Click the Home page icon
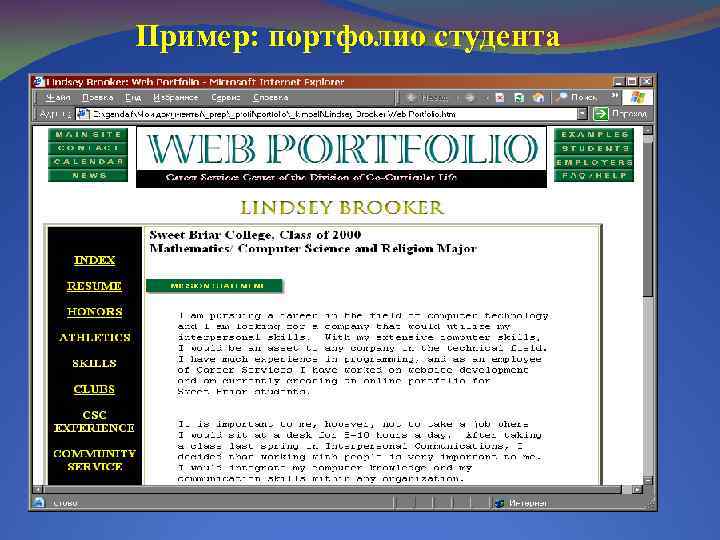 (x=538, y=98)
